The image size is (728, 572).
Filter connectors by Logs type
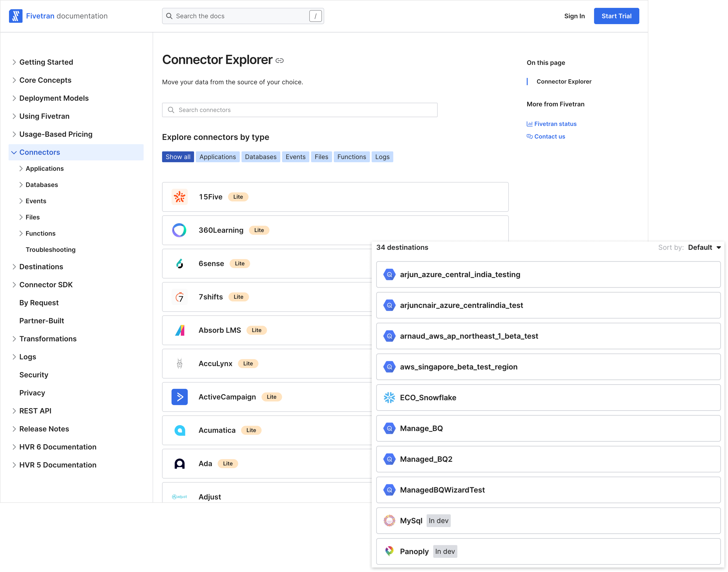(x=382, y=157)
